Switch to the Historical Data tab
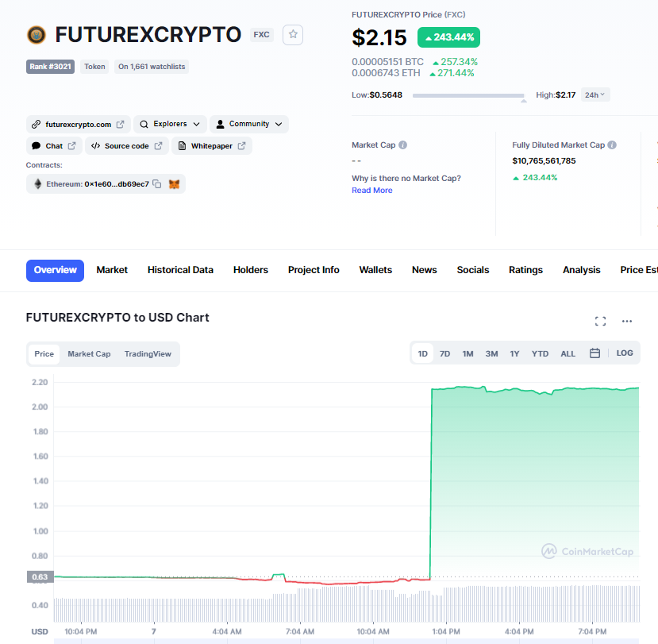 [180, 270]
